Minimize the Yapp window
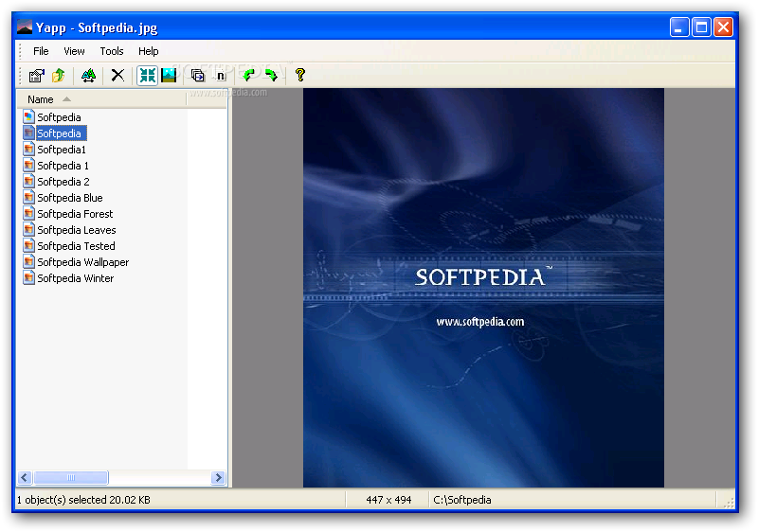The image size is (758, 532). point(679,27)
